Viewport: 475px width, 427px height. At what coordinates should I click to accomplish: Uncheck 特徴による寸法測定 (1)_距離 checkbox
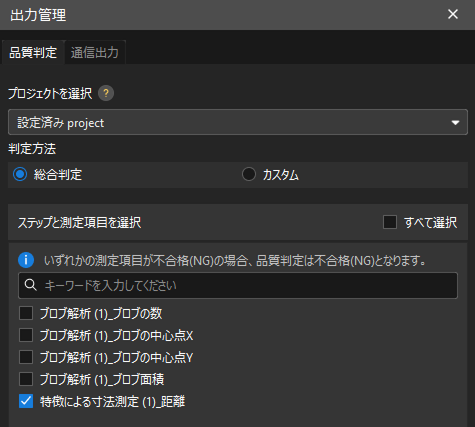click(26, 401)
